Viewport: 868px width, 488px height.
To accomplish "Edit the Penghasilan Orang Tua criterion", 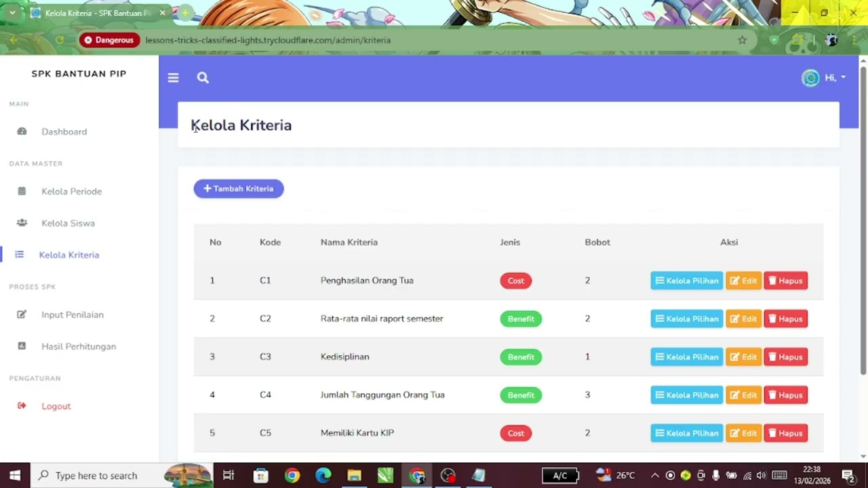I will tap(744, 281).
